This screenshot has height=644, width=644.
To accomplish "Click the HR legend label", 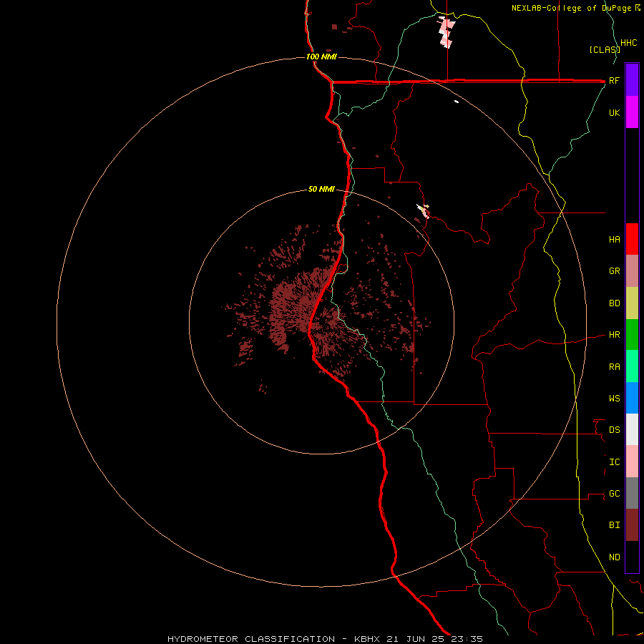I will [615, 335].
